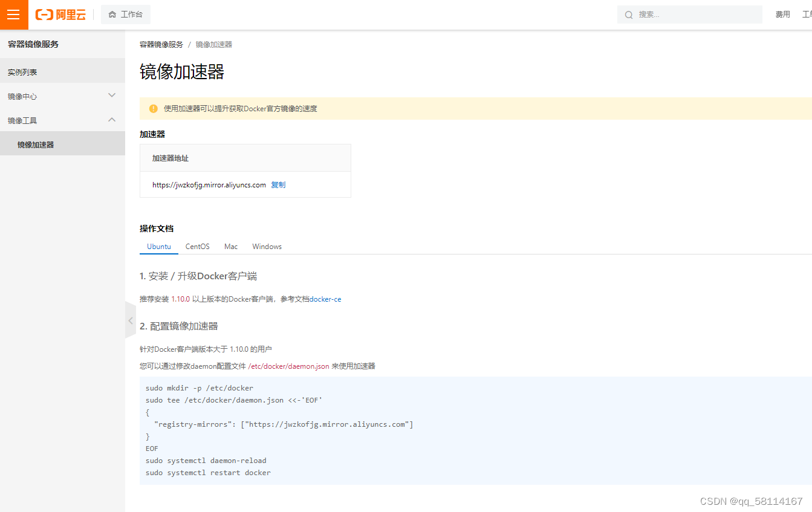Open the orange hamburger menu
This screenshot has width=812, height=512.
(14, 15)
